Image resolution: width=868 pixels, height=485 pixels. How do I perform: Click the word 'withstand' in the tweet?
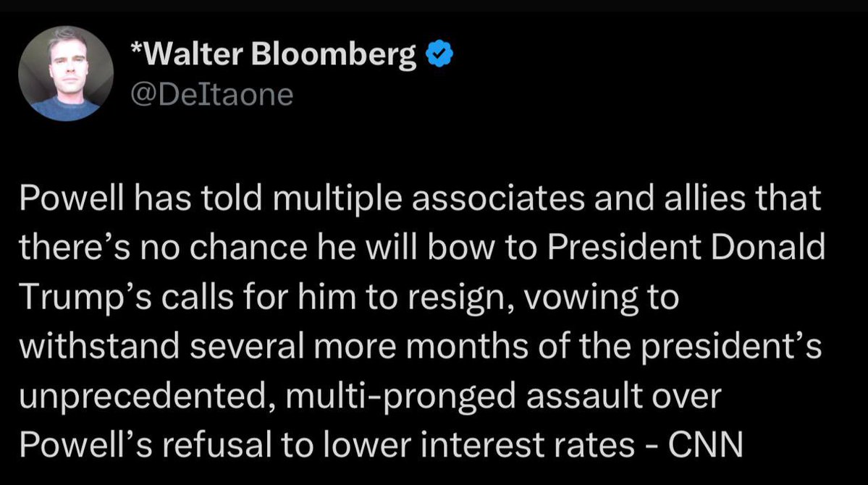tap(99, 346)
